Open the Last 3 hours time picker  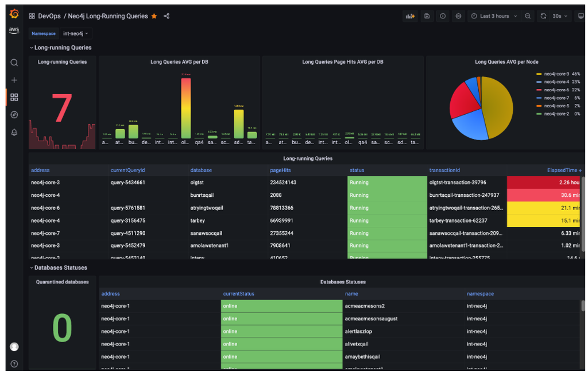tap(494, 16)
